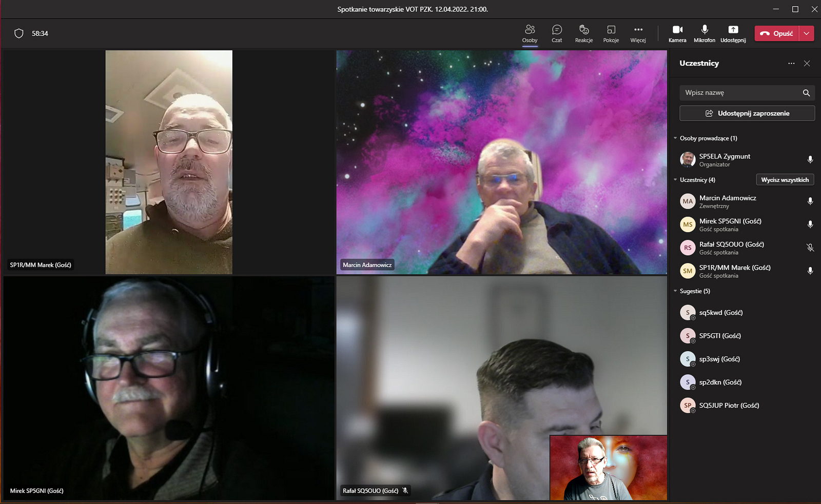Click avatar of suggested sq5kwd (Gość)
This screenshot has width=821, height=504.
(688, 312)
